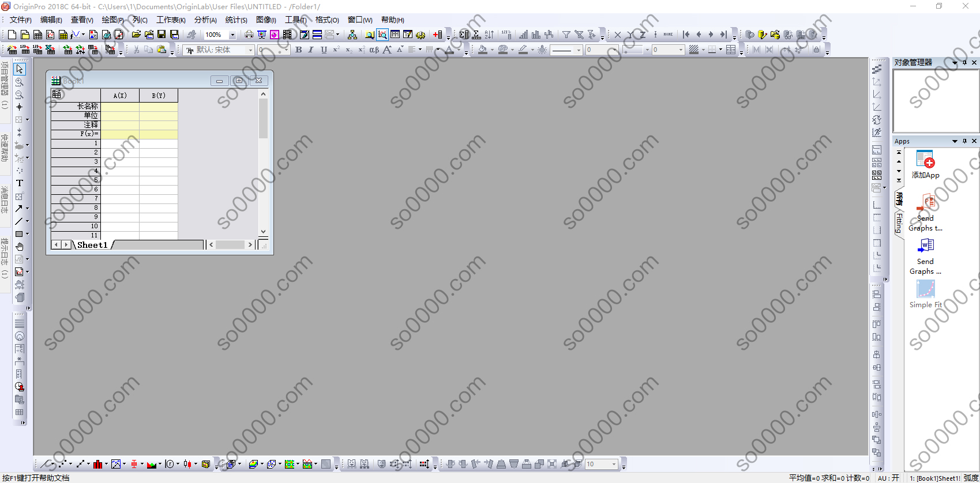Open the 对象管理器 panel options dropdown arrow
980x483 pixels.
[x=955, y=62]
